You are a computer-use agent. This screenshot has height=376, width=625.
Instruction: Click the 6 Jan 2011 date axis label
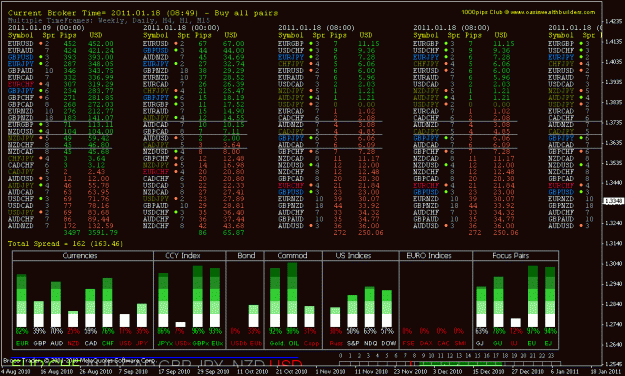566,372
